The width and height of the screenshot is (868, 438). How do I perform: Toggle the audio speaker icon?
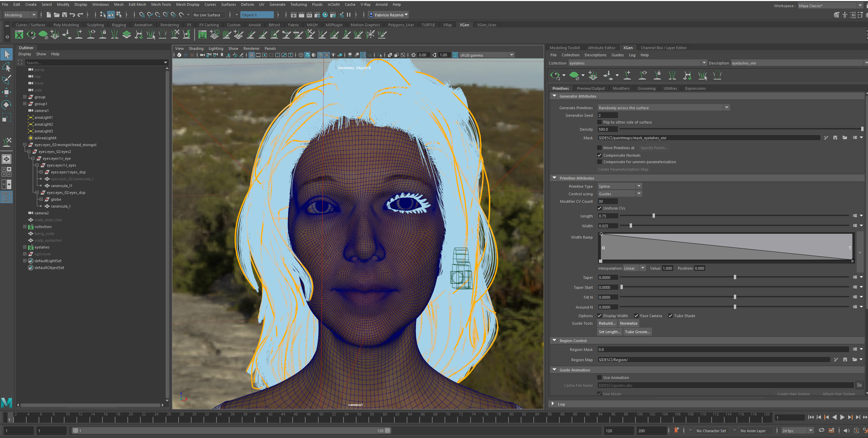click(x=846, y=430)
